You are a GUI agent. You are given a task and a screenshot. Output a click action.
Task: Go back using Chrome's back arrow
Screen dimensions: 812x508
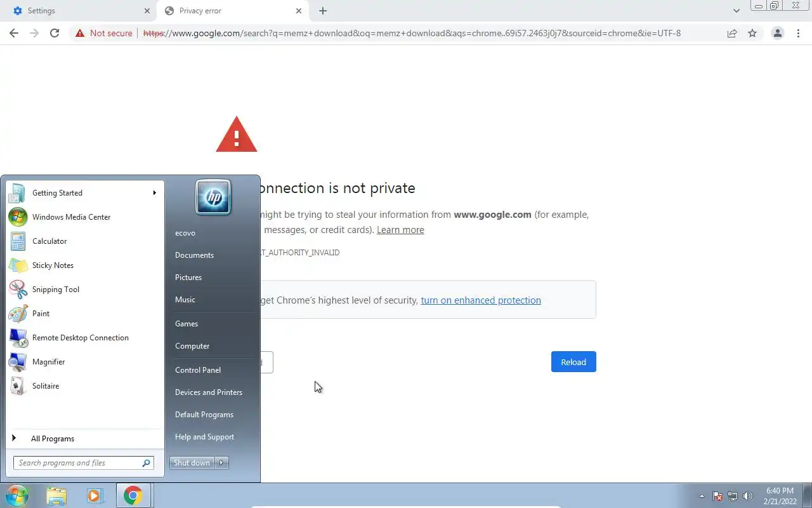pyautogui.click(x=14, y=33)
